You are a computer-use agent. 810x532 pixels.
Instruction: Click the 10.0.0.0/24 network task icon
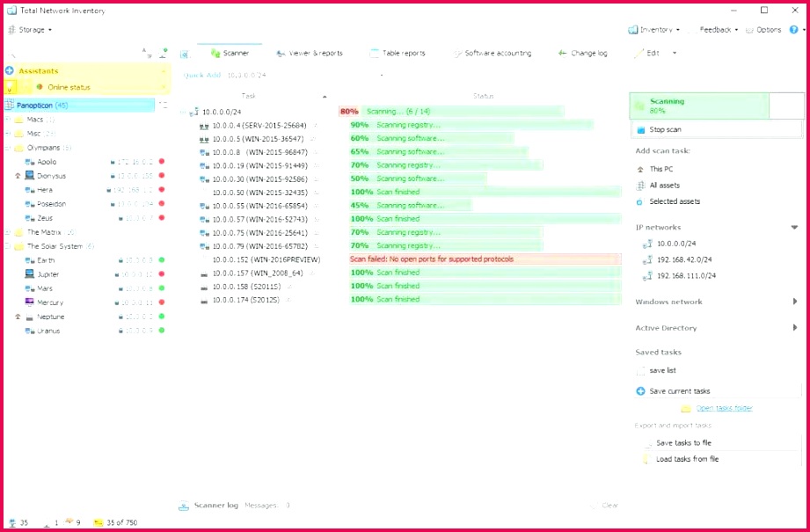click(x=194, y=112)
